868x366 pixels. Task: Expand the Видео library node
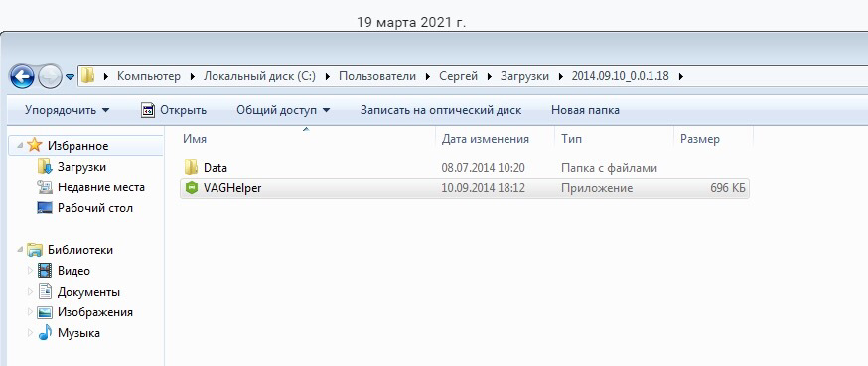click(x=30, y=271)
